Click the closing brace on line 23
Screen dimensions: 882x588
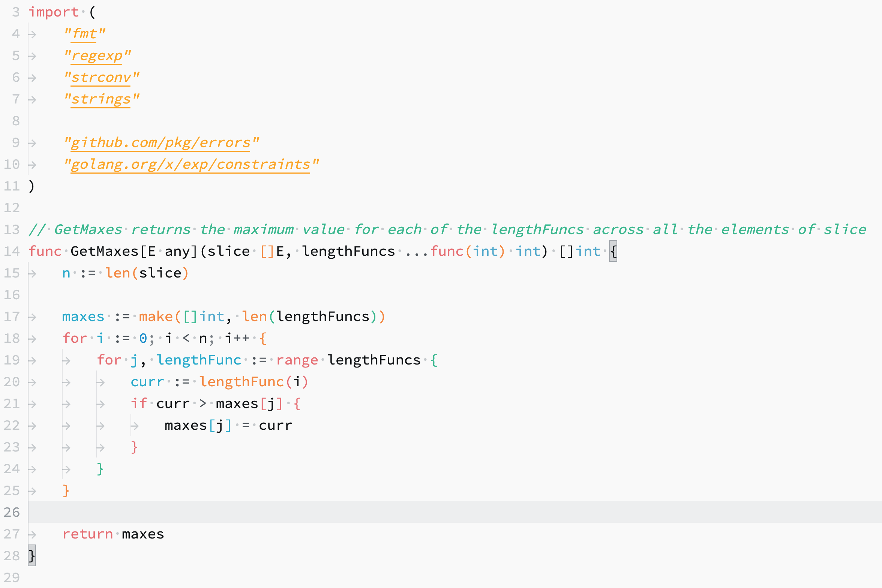point(134,447)
